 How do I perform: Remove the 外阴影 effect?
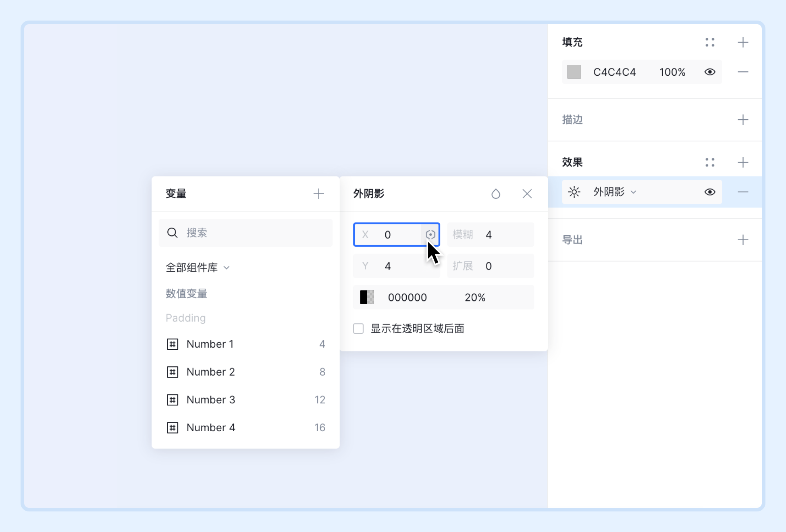(x=742, y=192)
